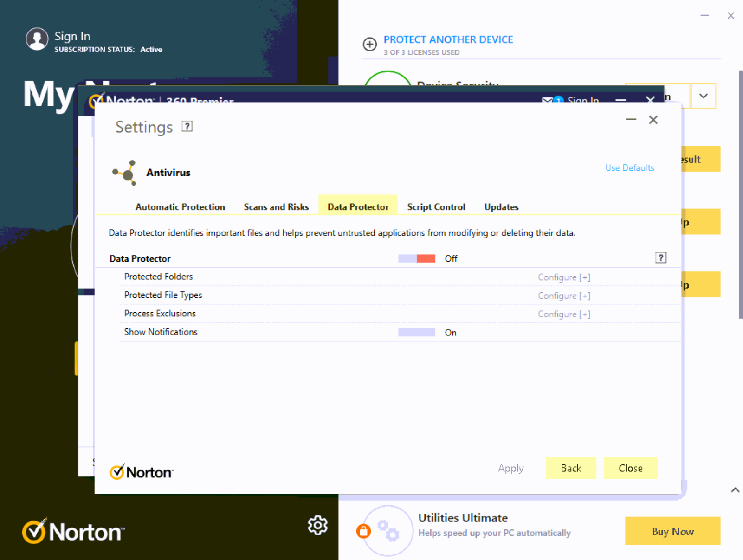Toggle the Data Protector switch

point(417,258)
